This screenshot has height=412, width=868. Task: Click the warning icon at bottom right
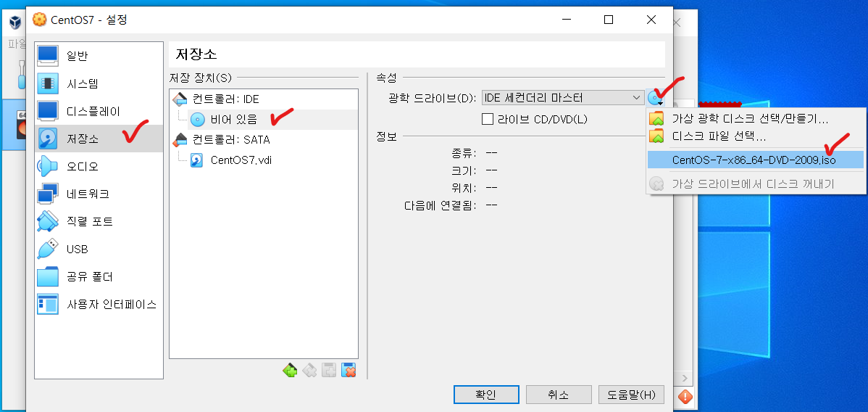coord(685,397)
